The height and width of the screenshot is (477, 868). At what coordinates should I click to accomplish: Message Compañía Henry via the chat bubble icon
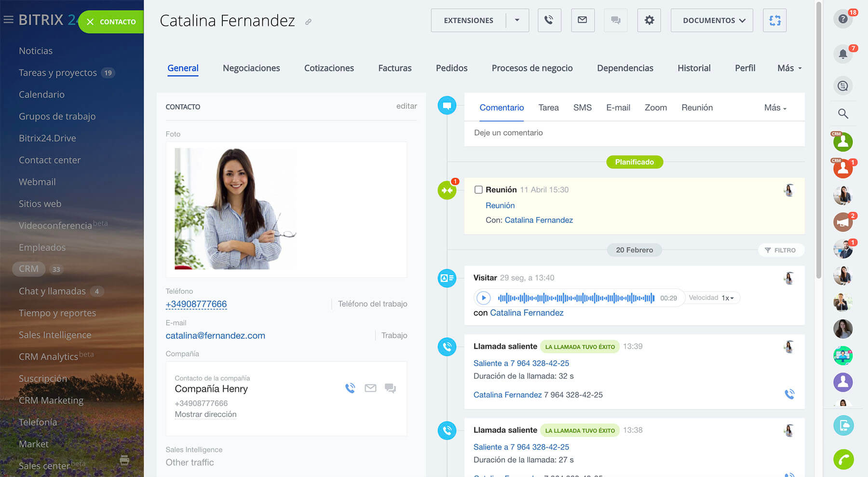click(x=390, y=387)
